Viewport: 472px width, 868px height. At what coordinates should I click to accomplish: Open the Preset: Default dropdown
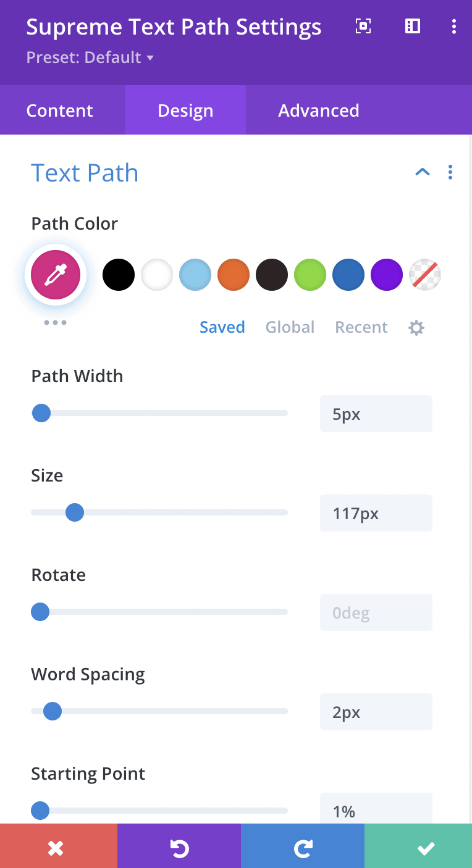click(90, 57)
